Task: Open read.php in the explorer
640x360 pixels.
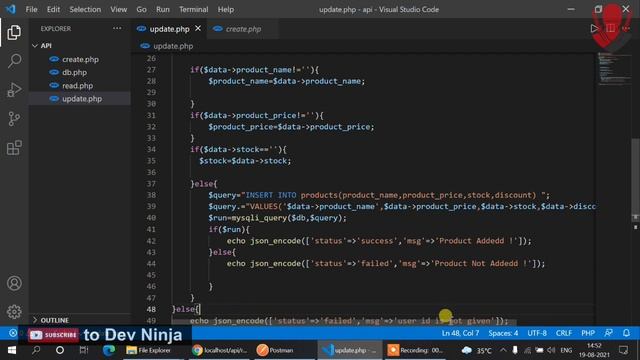Action: (x=78, y=86)
